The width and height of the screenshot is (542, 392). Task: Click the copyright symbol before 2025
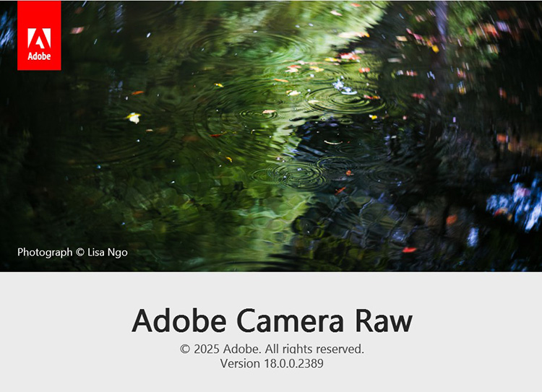tap(185, 349)
